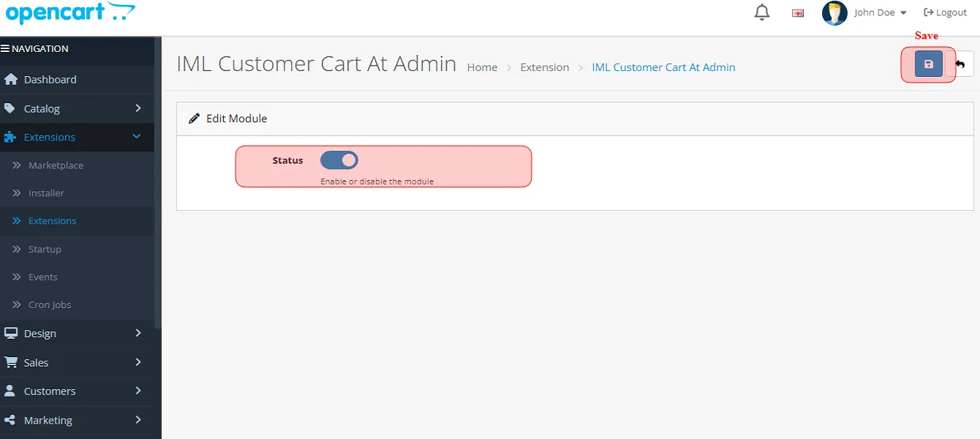
Task: Click the Edit Module panel heading
Action: (236, 119)
